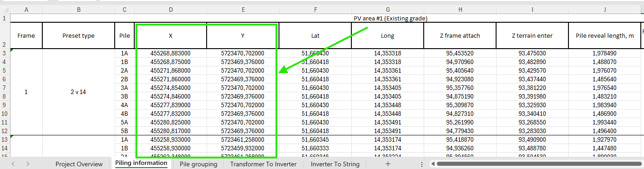Switch to the Inverter To String tab
Image resolution: width=644 pixels, height=169 pixels.
click(335, 164)
